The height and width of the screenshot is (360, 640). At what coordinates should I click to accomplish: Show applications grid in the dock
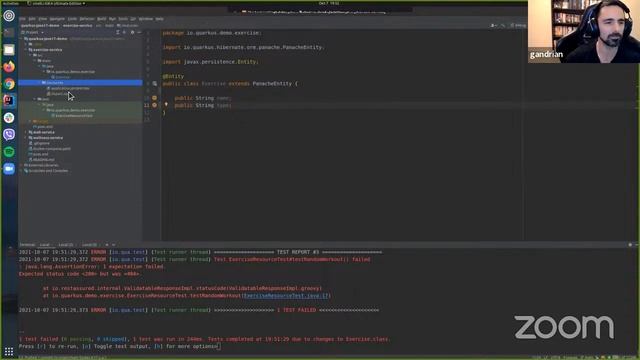click(x=9, y=351)
